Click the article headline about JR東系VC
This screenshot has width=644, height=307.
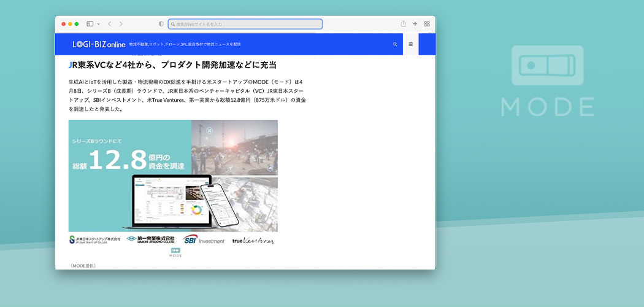pyautogui.click(x=172, y=65)
